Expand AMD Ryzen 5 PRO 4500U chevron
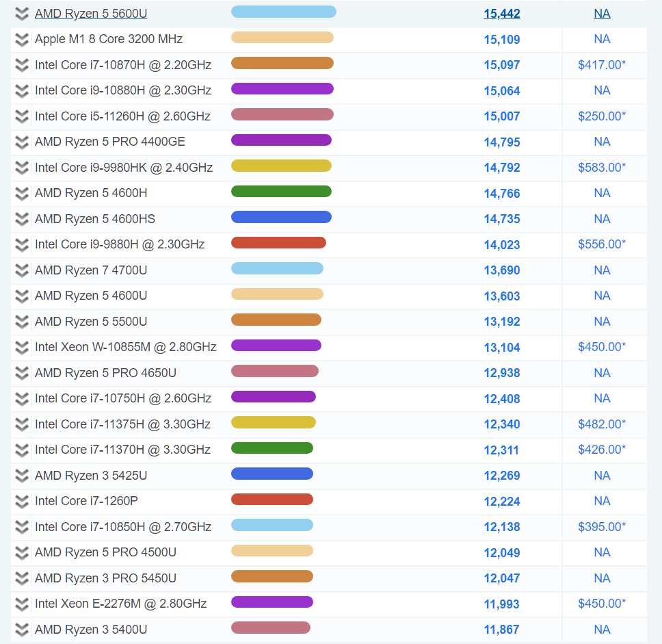Image resolution: width=662 pixels, height=644 pixels. pyautogui.click(x=21, y=552)
